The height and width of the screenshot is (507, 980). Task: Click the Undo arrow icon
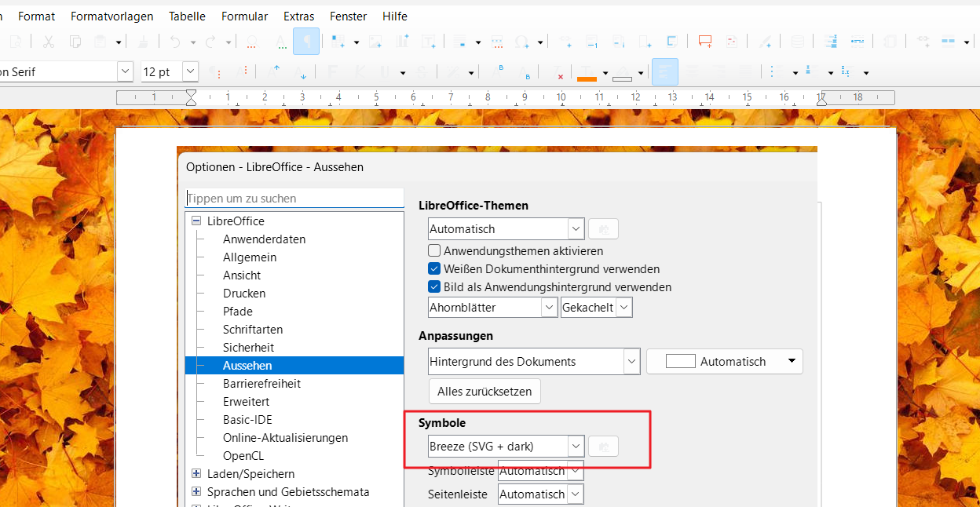coord(174,42)
